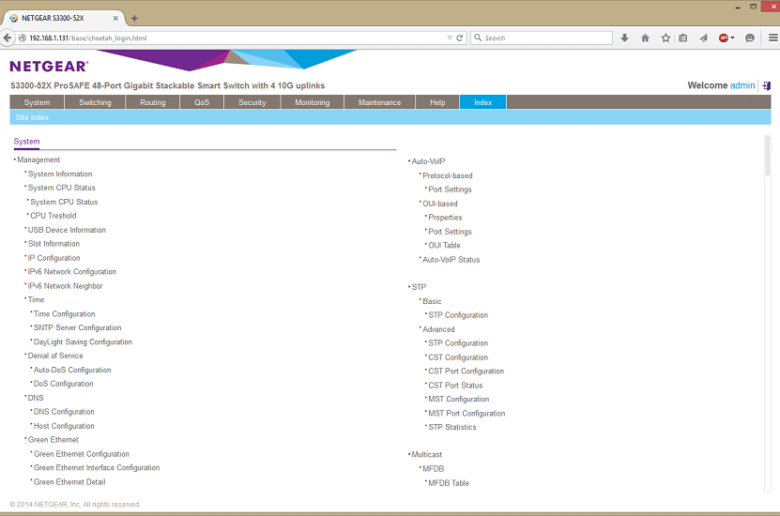Image resolution: width=780 pixels, height=516 pixels.
Task: Open DoS Configuration link
Action: point(63,384)
